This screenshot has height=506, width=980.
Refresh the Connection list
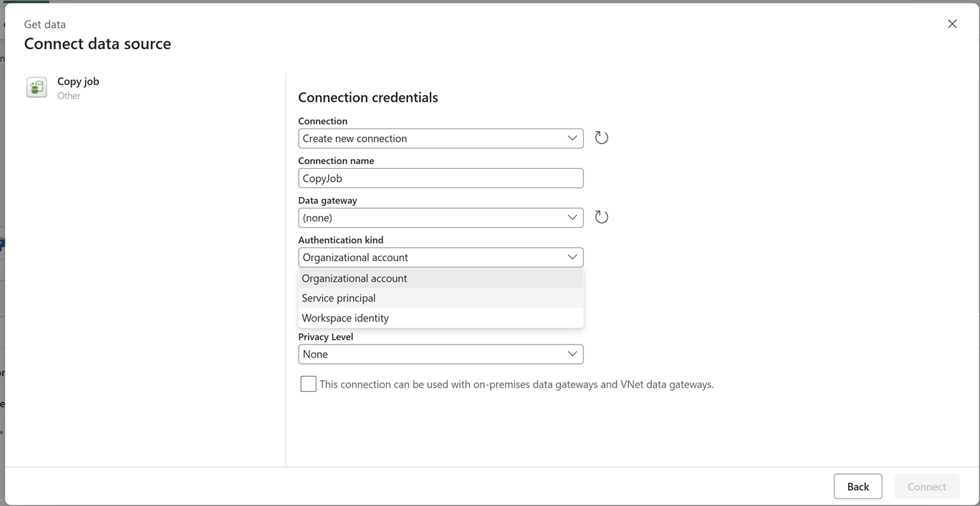tap(601, 138)
